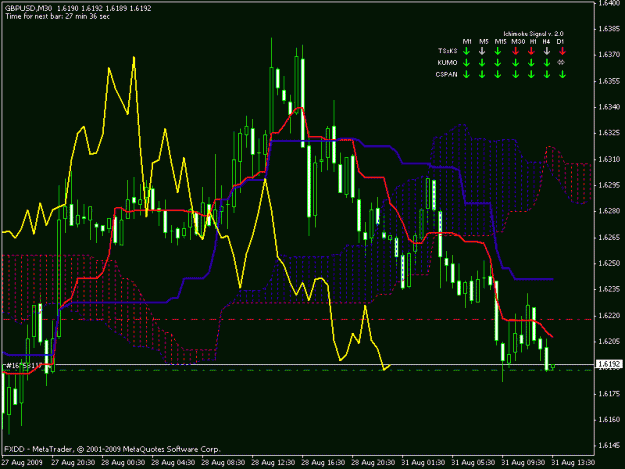Click the 'Ichimoku Signal v. 2.0' title
Image resolution: width=625 pixels, height=469 pixels.
533,34
